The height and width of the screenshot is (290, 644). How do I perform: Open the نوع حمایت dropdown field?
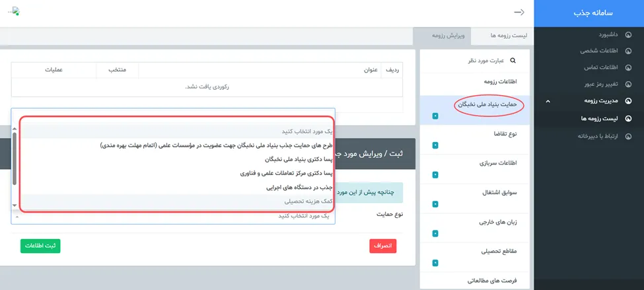(x=173, y=215)
